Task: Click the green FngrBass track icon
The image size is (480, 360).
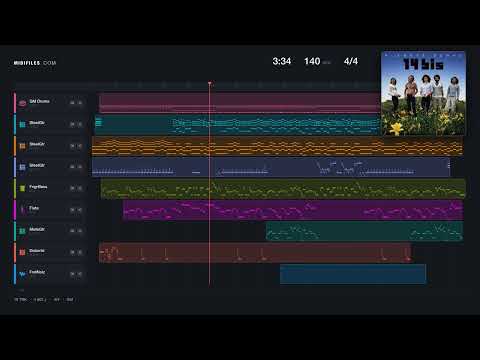Action: (22, 188)
